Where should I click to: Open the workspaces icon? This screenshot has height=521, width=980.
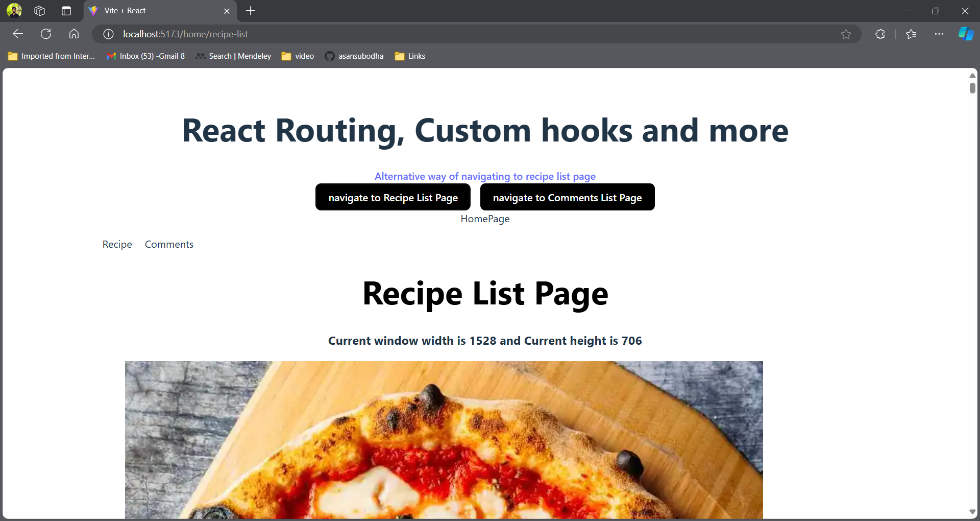tap(40, 11)
